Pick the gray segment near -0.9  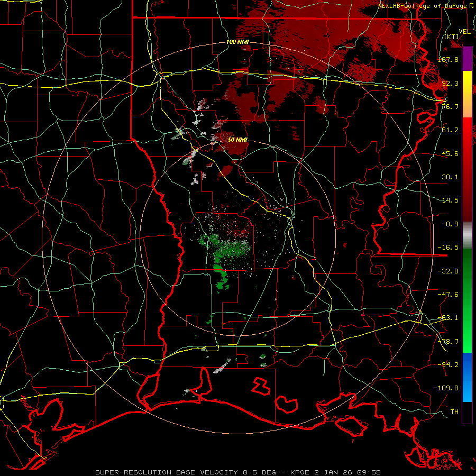click(467, 235)
